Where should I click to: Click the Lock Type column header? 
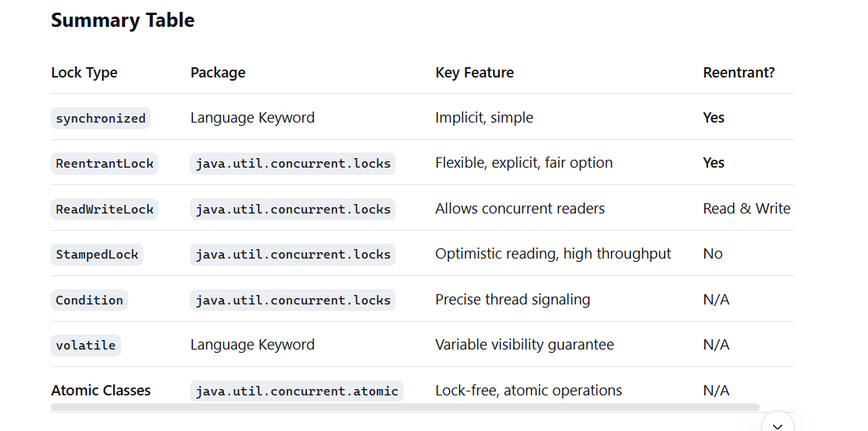point(84,73)
